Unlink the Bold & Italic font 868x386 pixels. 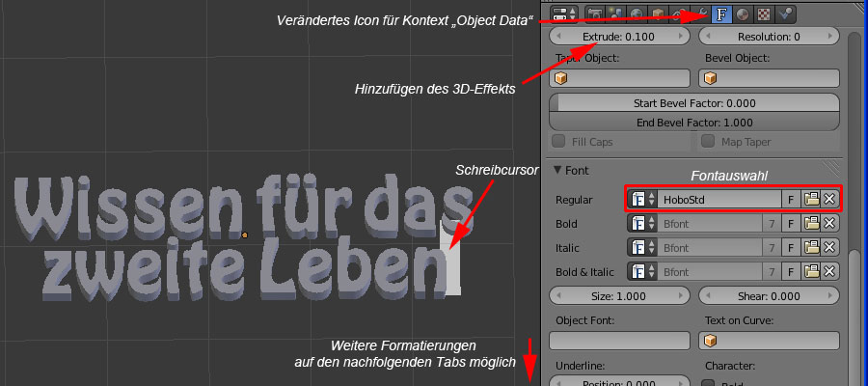point(828,272)
